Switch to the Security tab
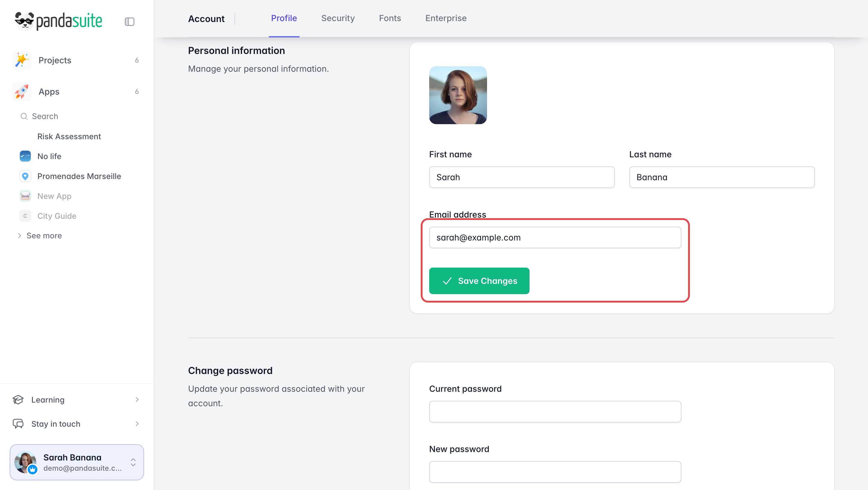 click(x=338, y=18)
